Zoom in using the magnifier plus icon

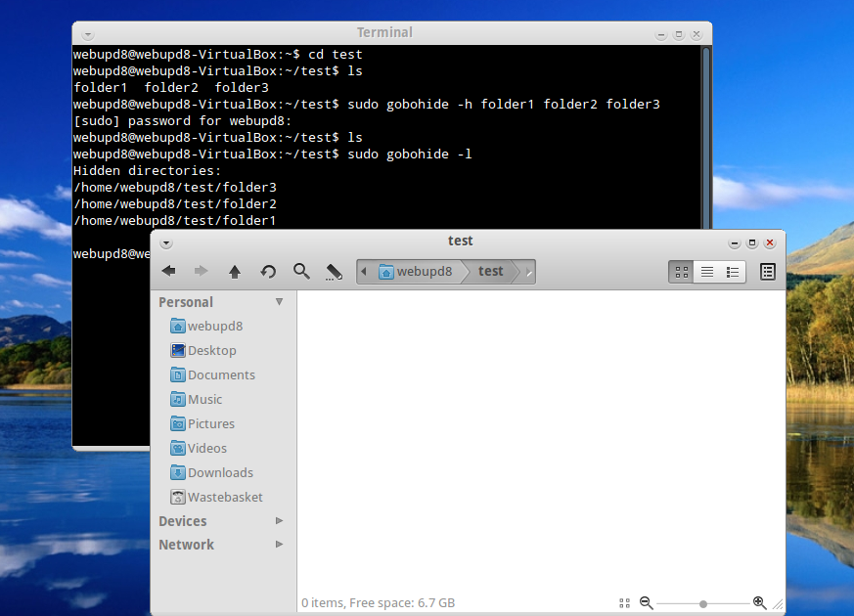pos(759,603)
